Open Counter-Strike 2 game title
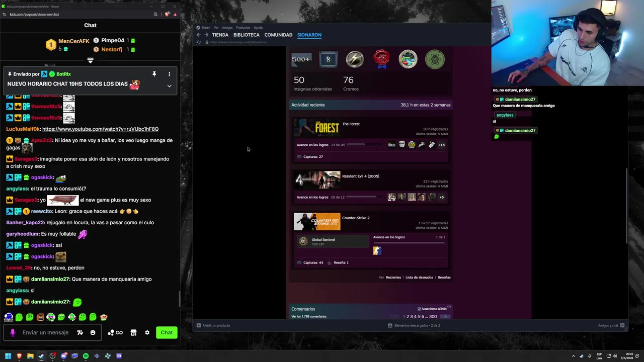This screenshot has width=644, height=362. 356,218
